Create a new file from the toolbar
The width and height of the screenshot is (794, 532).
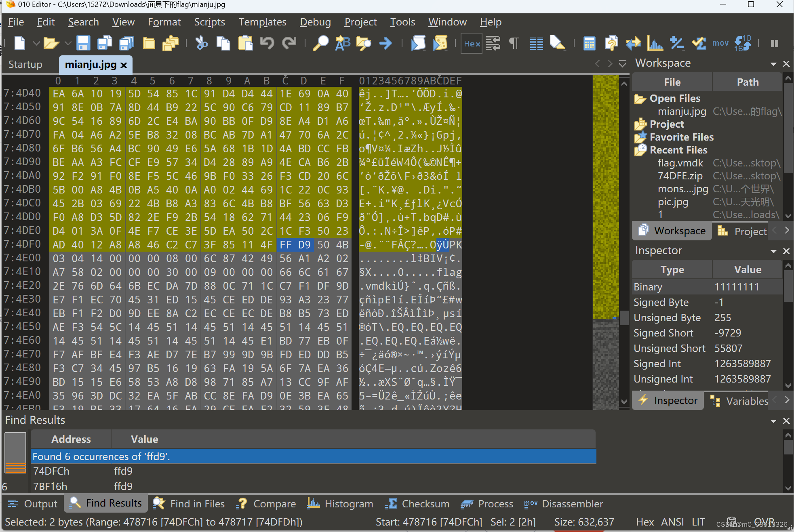coord(19,43)
